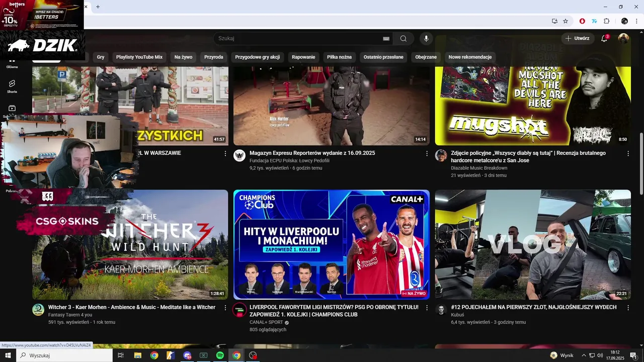Screen dimensions: 644x362
Task: Click the install app icon in address bar
Action: 554,21
